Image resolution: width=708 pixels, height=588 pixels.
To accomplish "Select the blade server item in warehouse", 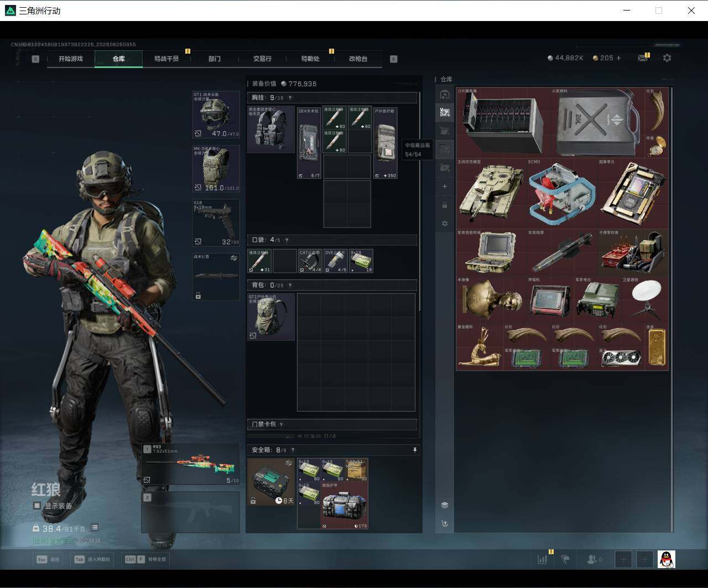I will tap(503, 123).
